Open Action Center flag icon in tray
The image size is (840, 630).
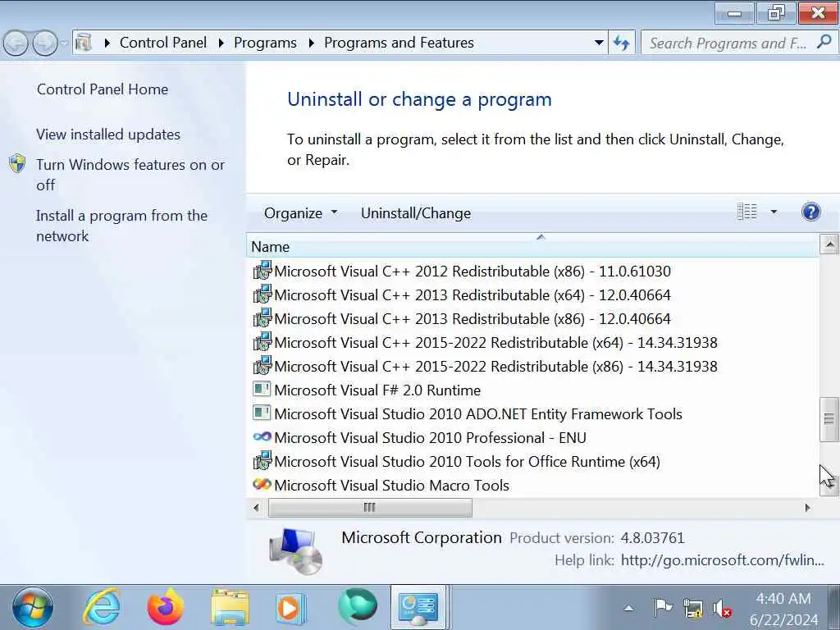(x=663, y=608)
